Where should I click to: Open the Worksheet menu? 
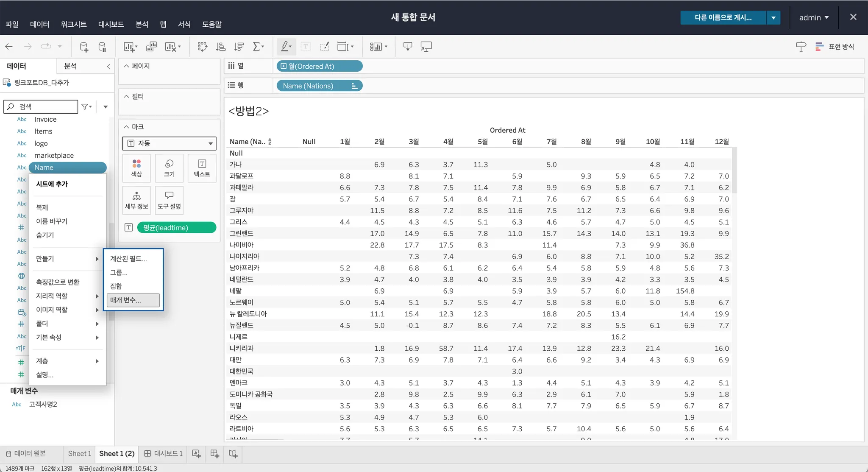73,24
